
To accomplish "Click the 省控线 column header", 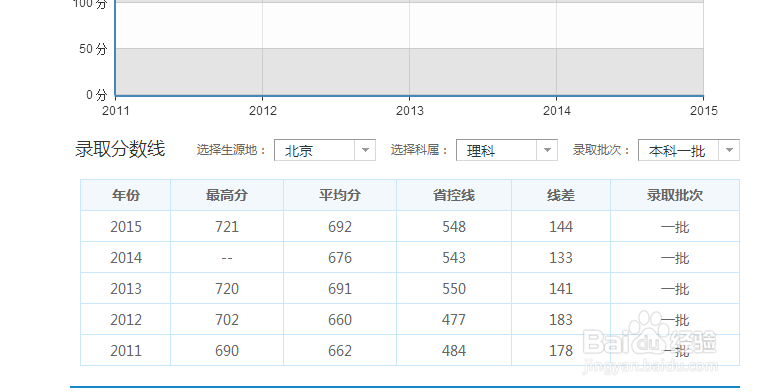I will point(454,195).
